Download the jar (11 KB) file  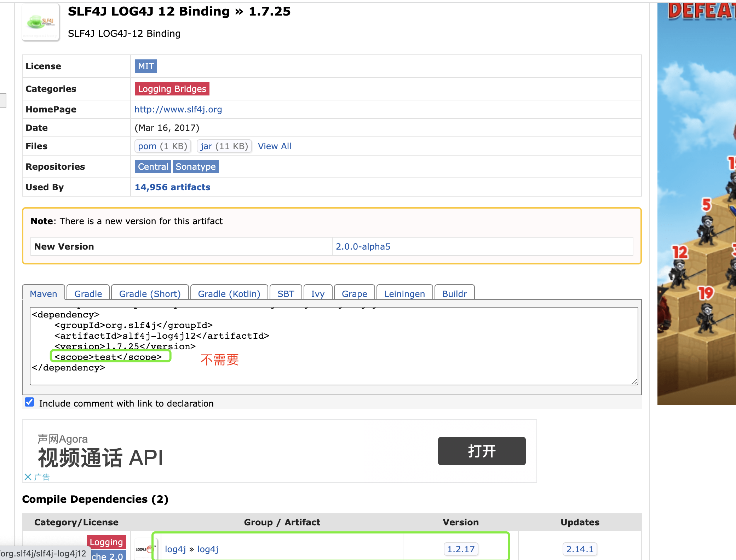click(x=224, y=146)
